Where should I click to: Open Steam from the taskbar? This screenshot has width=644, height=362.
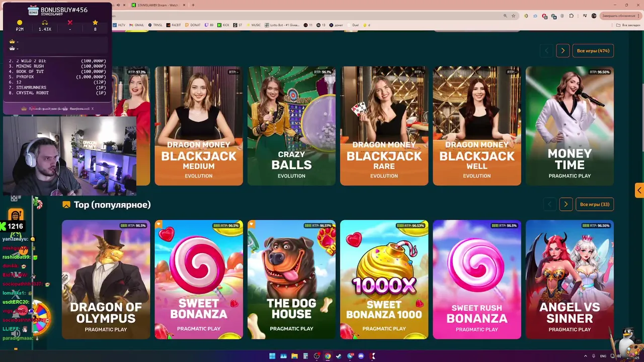coord(339,356)
